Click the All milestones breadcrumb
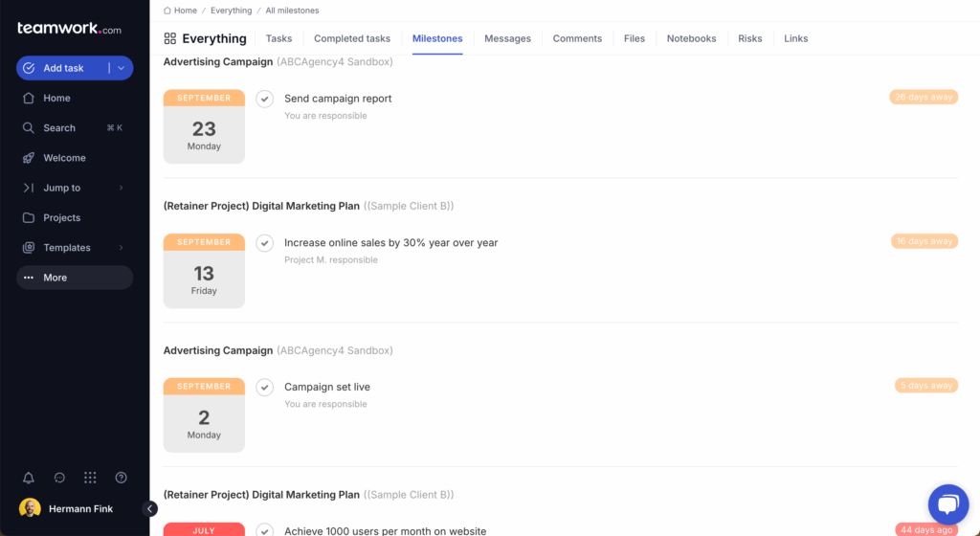This screenshot has width=980, height=536. click(x=292, y=11)
